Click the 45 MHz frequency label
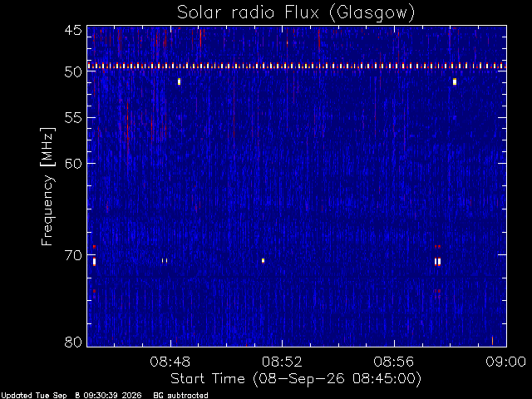The width and height of the screenshot is (532, 399). [73, 31]
